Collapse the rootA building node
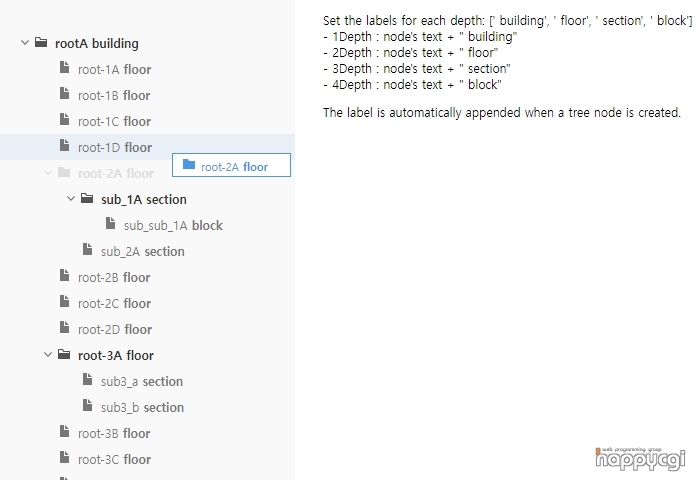The width and height of the screenshot is (696, 480). [x=25, y=43]
